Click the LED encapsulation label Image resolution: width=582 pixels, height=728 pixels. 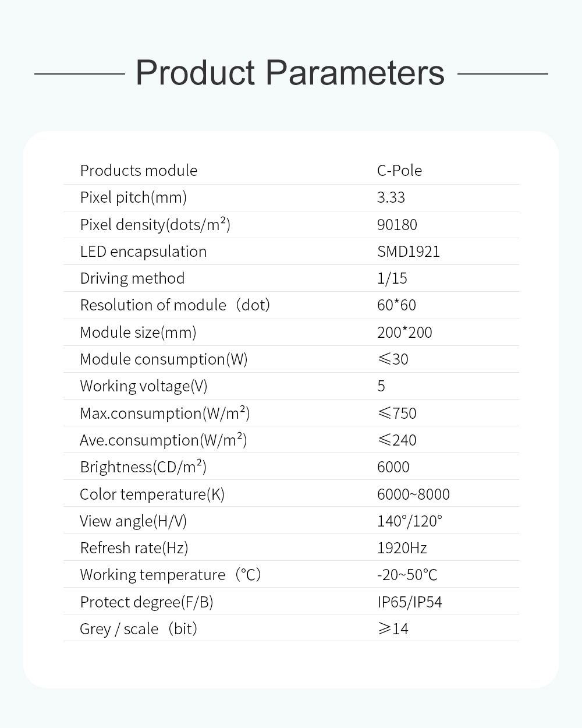[143, 252]
